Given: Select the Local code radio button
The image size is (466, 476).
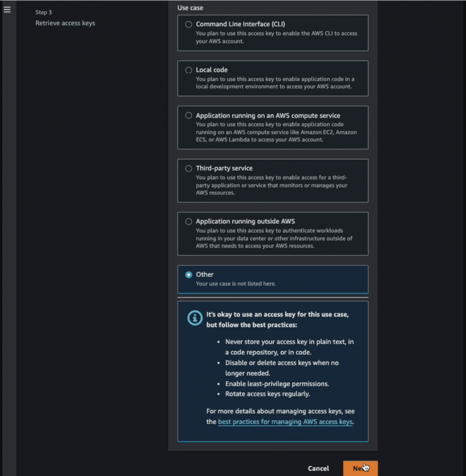Looking at the screenshot, I should 188,70.
